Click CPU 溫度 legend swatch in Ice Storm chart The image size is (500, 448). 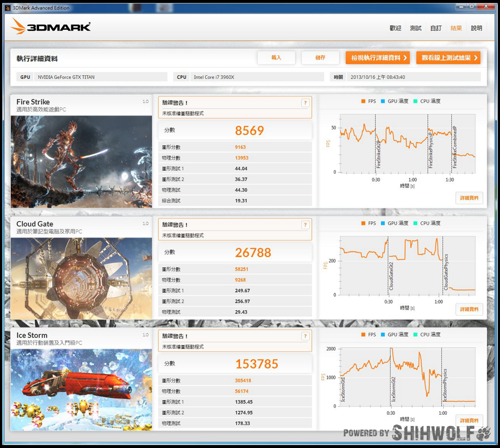tap(416, 335)
